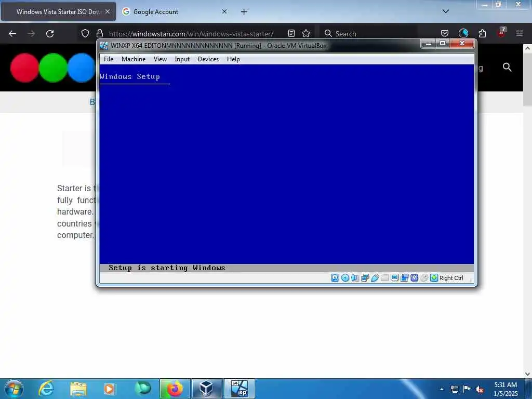Open a new Firefox tab with plus button
Image resolution: width=532 pixels, height=399 pixels.
(x=244, y=12)
